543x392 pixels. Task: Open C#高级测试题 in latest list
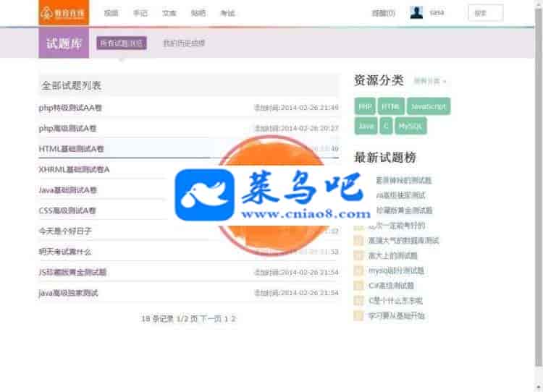391,286
